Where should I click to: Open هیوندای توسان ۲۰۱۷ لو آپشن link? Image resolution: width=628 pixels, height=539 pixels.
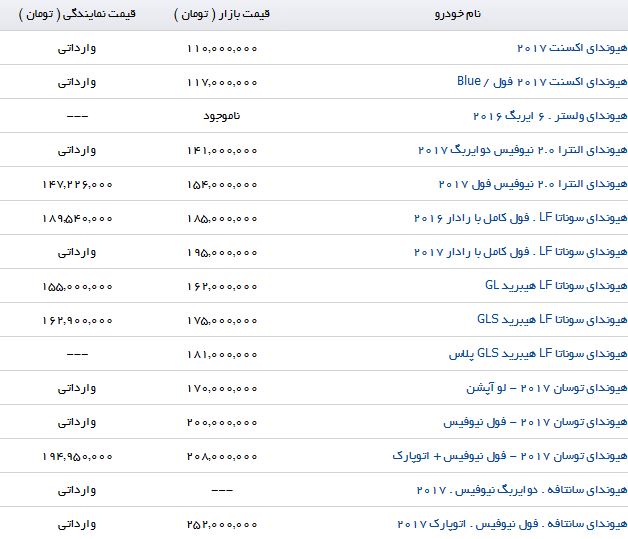click(x=546, y=388)
